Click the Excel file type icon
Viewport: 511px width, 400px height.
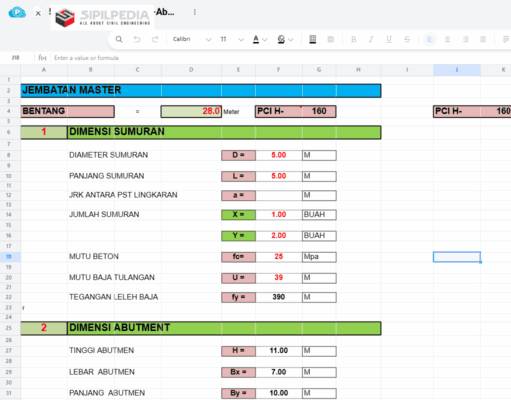(x=38, y=13)
